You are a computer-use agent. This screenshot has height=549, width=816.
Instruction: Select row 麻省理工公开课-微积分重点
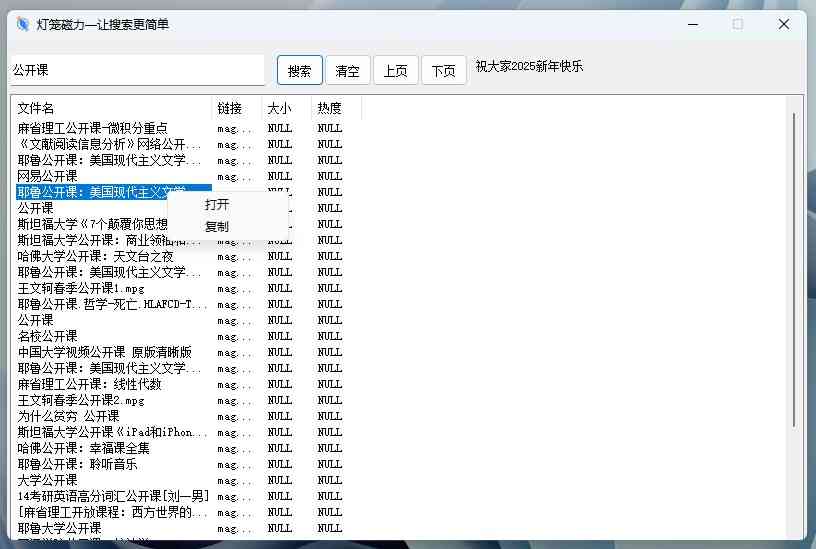click(x=92, y=128)
